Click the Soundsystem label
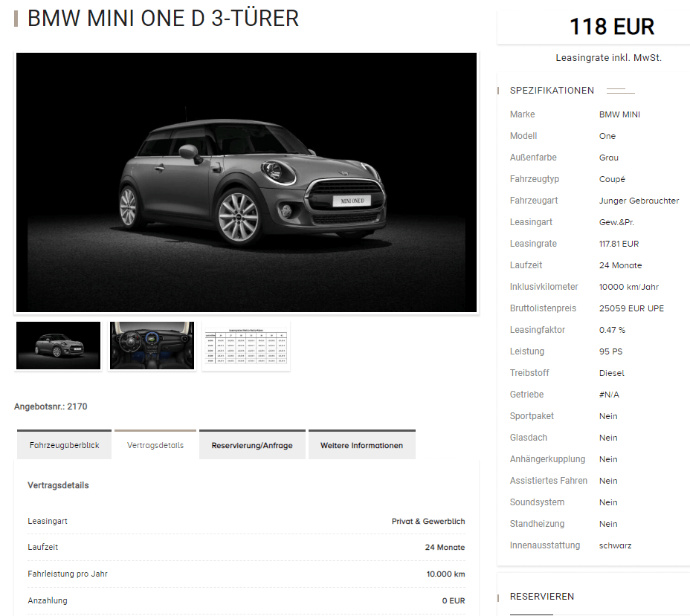Image resolution: width=690 pixels, height=616 pixels. 537,502
